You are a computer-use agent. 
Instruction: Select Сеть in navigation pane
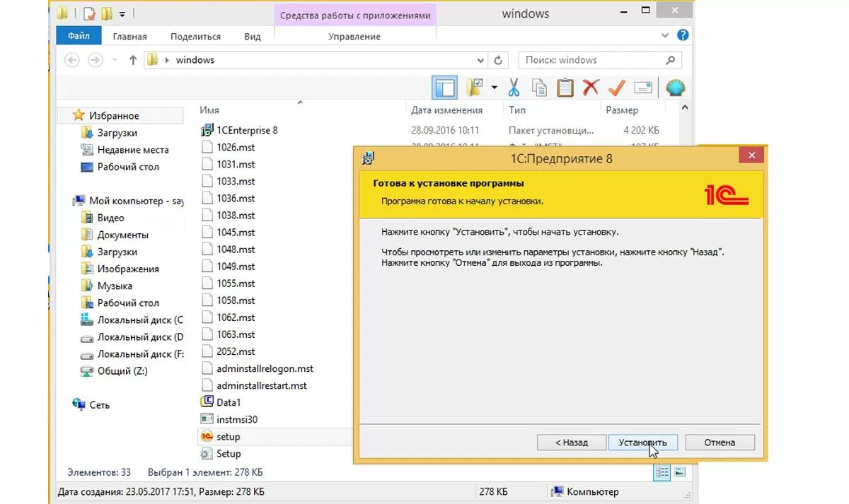point(99,405)
